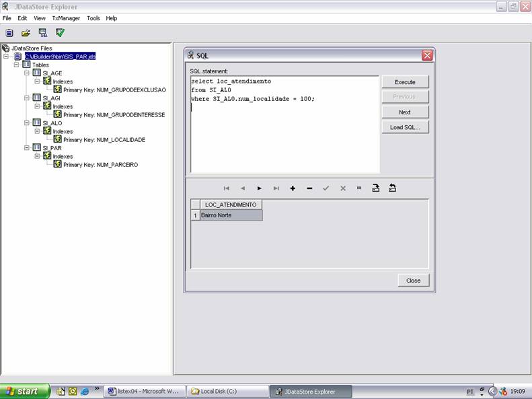Select the SI_AGI table icon

(36, 98)
